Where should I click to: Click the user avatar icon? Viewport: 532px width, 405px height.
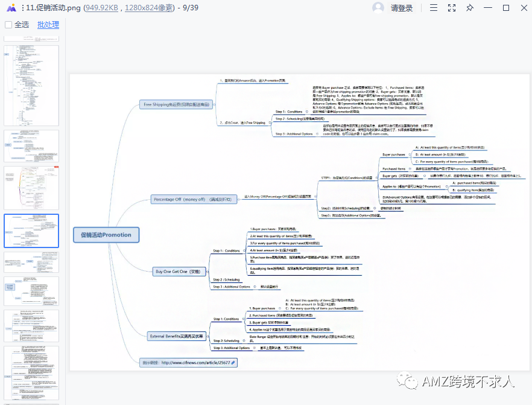[378, 8]
